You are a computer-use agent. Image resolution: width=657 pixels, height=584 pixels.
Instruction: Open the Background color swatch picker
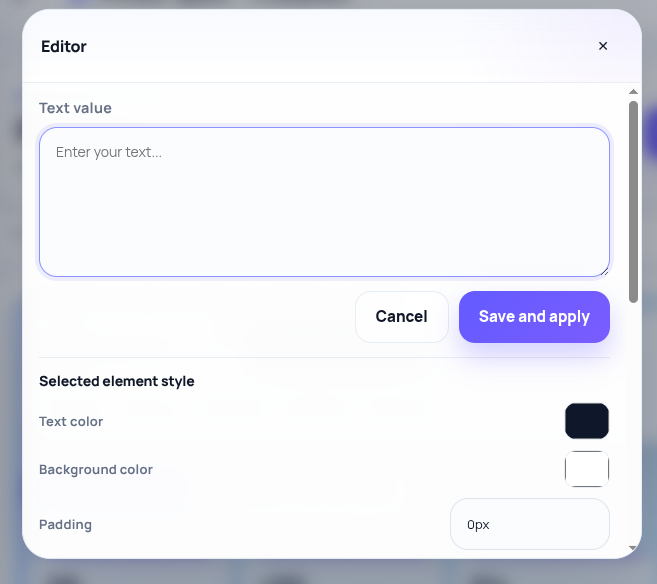(587, 469)
